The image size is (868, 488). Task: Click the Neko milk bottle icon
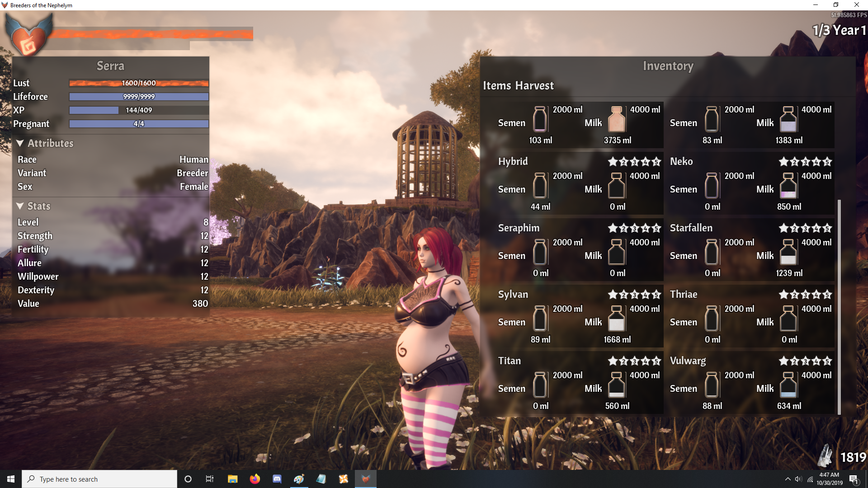tap(788, 185)
